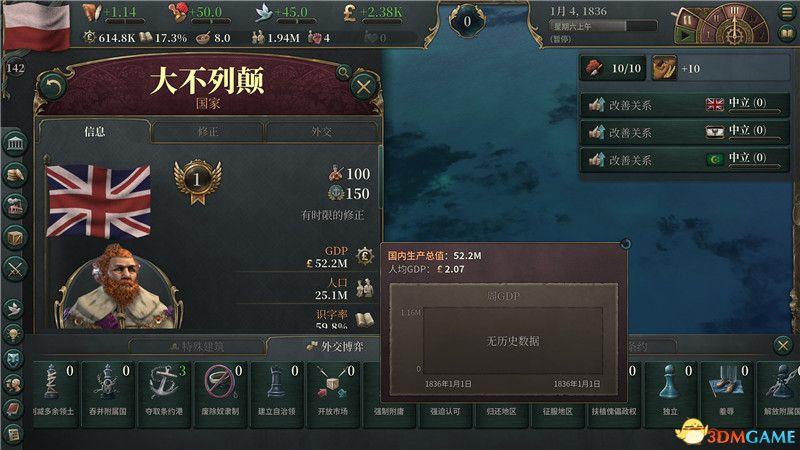The height and width of the screenshot is (450, 800).
Task: Click 改善关系 entry with the British flag
Action: point(685,105)
